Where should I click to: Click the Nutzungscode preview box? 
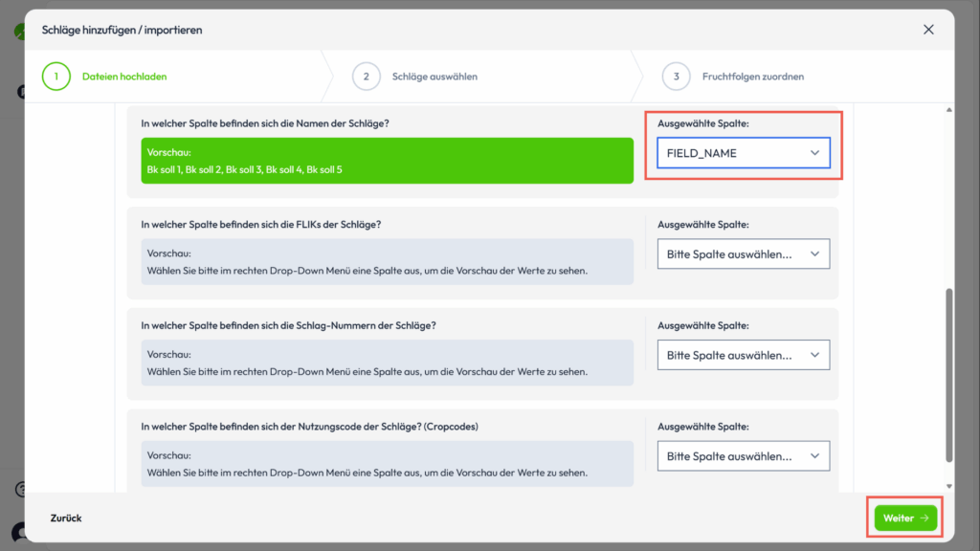(x=387, y=464)
